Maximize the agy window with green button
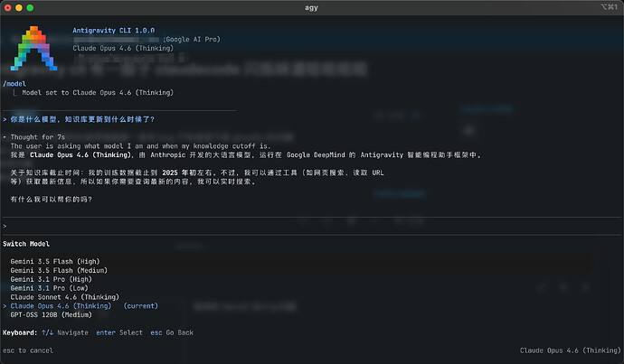The width and height of the screenshot is (624, 364). tap(30, 7)
